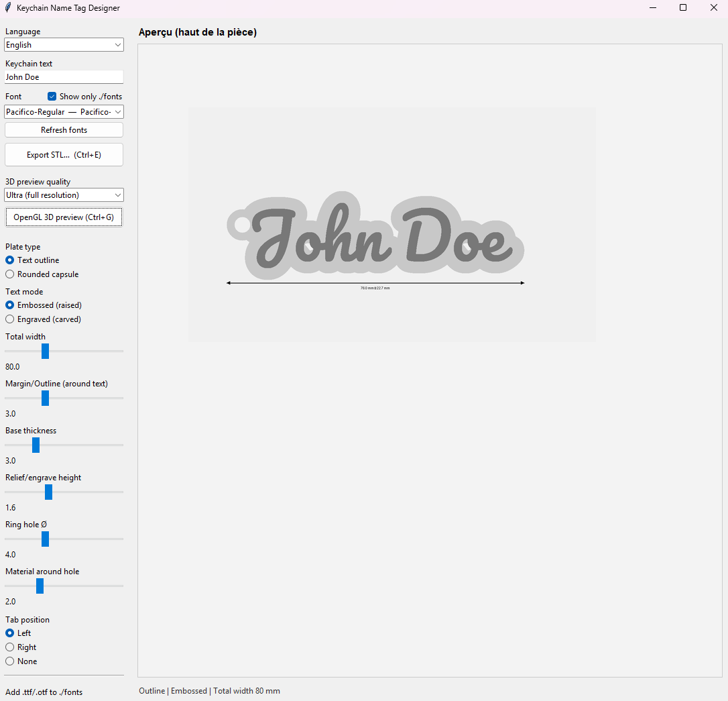Maximize the Keychain Name Tag Designer window
The height and width of the screenshot is (701, 728).
point(683,7)
